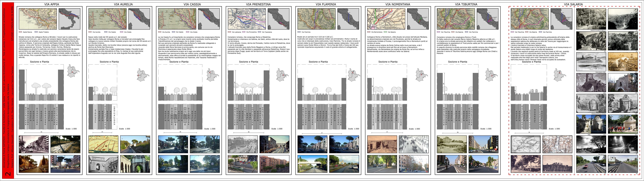Open the Italy outline map in Via Appia panel
The width and height of the screenshot is (644, 181).
tap(69, 19)
